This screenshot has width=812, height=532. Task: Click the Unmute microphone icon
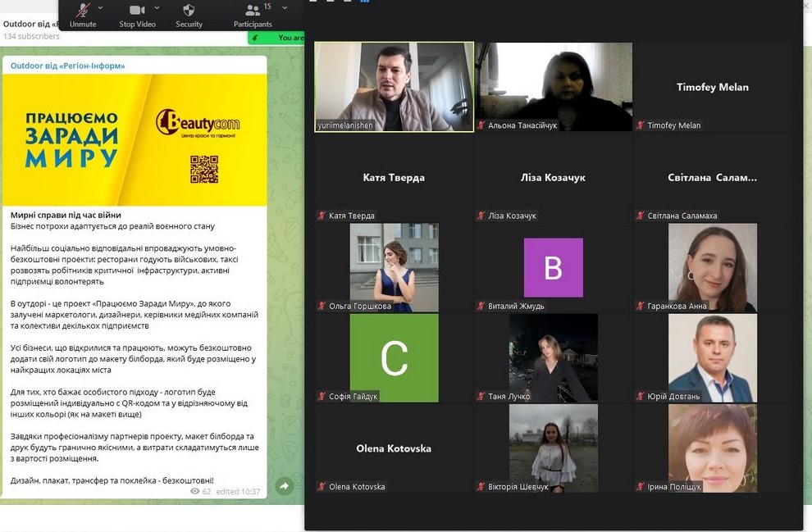tap(83, 11)
